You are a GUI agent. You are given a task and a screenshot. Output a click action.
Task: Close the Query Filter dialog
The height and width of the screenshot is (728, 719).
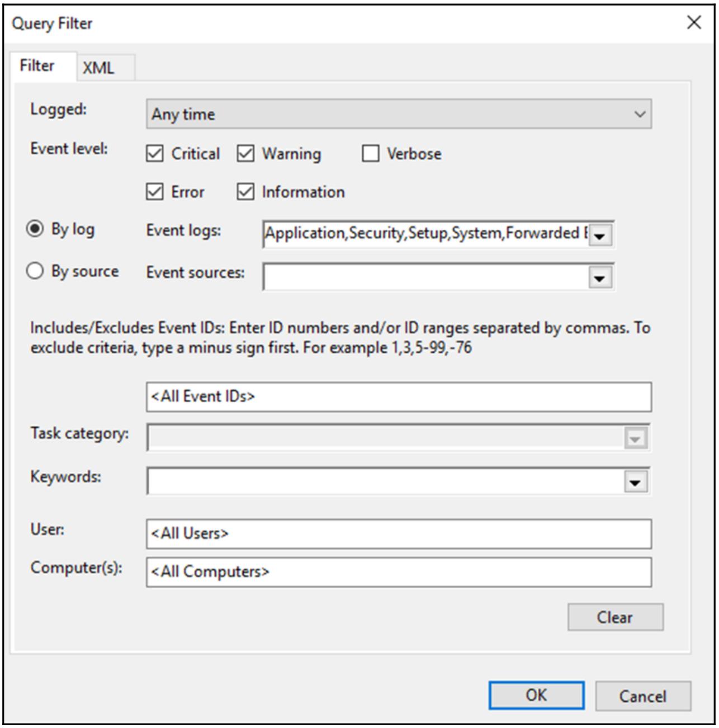pos(693,22)
